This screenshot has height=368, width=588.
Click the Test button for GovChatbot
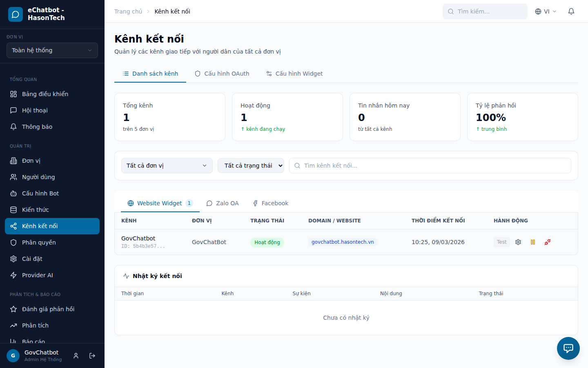tap(501, 242)
